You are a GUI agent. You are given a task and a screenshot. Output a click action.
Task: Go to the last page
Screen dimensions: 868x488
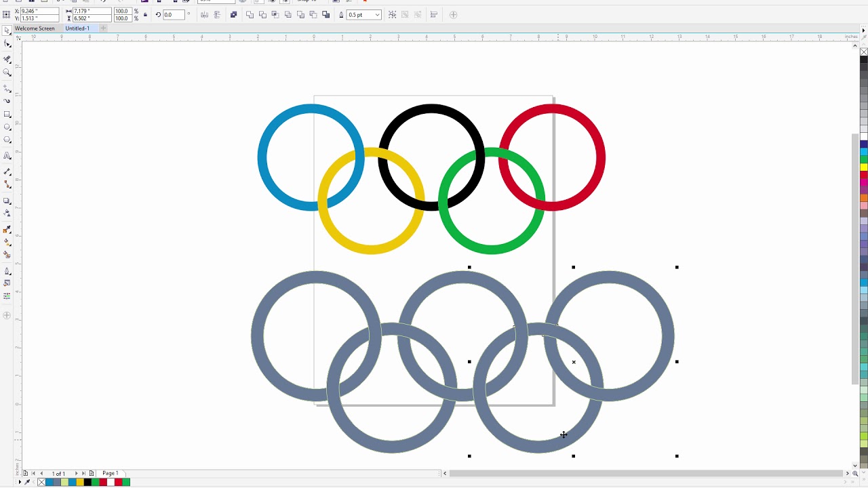click(x=83, y=473)
